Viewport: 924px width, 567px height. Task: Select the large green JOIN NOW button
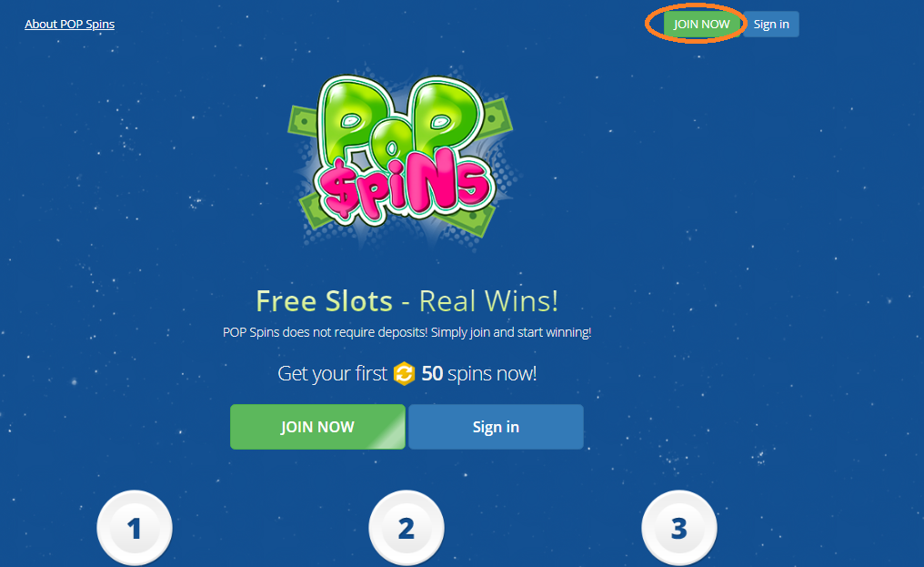click(x=317, y=427)
